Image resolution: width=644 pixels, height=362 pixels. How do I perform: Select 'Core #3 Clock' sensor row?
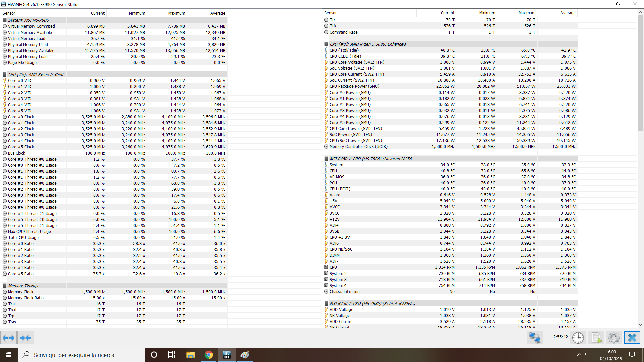(x=114, y=135)
